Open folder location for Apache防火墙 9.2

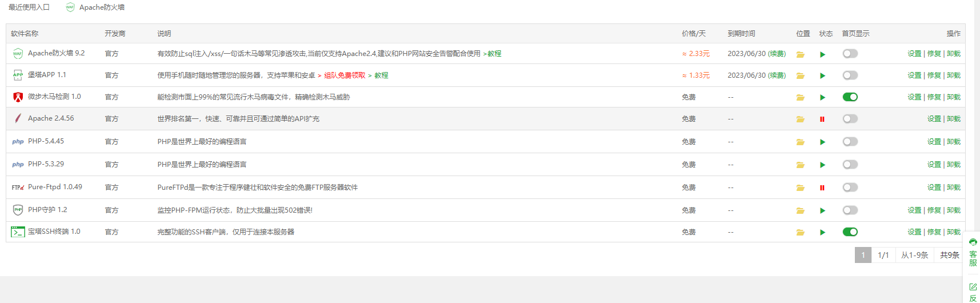tap(800, 54)
